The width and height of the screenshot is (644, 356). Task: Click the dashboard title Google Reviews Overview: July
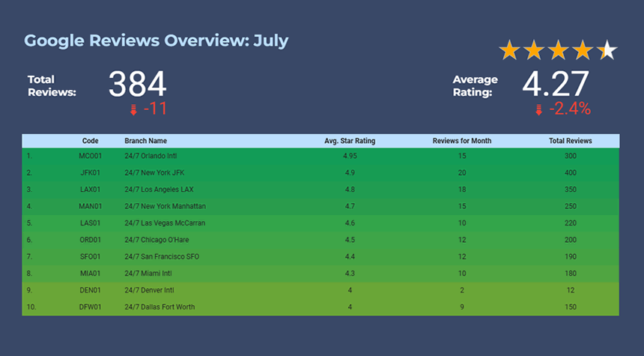coord(156,40)
